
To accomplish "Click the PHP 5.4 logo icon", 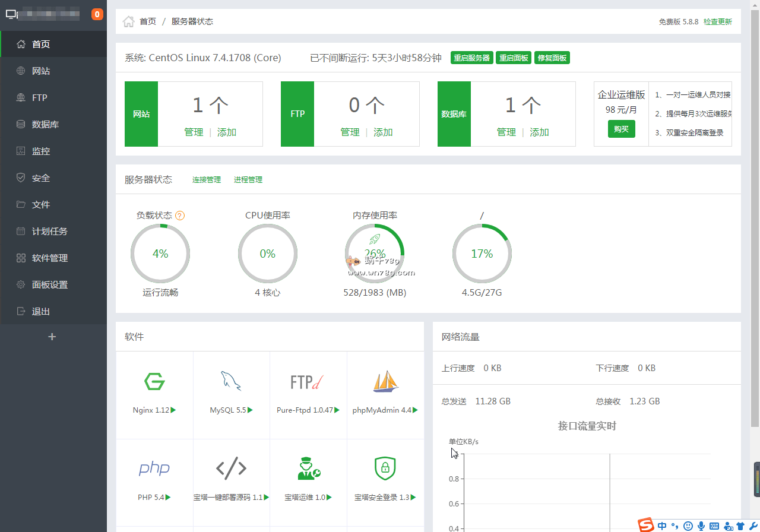I will point(154,468).
